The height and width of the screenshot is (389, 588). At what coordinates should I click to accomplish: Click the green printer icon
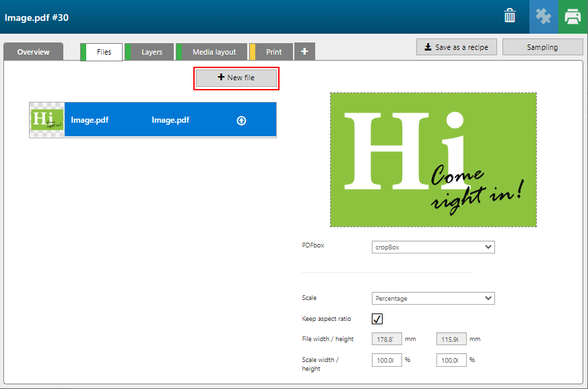click(573, 16)
